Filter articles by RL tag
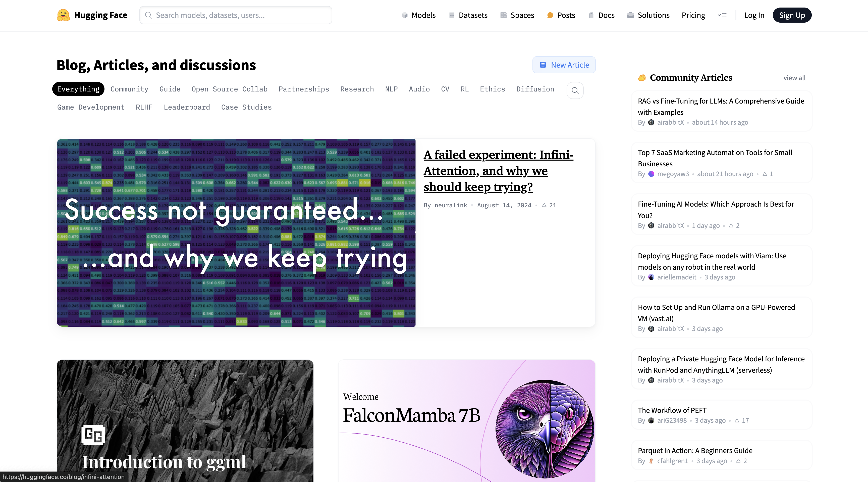Viewport: 868px width, 482px height. [x=464, y=89]
